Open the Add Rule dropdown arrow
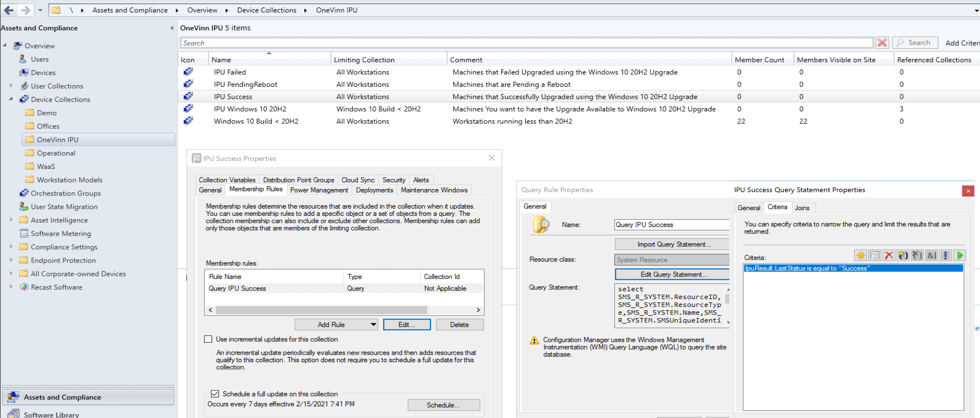Viewport: 980px width, 418px height. click(373, 325)
